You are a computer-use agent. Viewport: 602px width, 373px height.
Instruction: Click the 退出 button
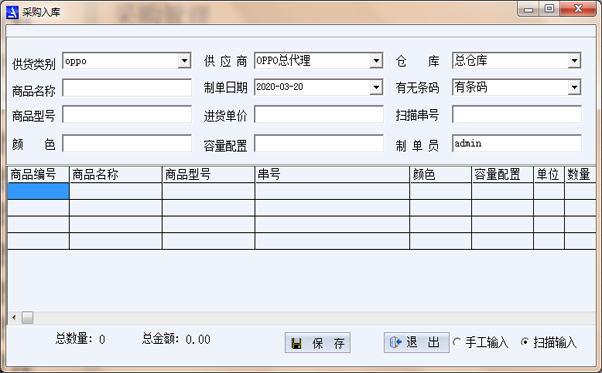point(417,342)
